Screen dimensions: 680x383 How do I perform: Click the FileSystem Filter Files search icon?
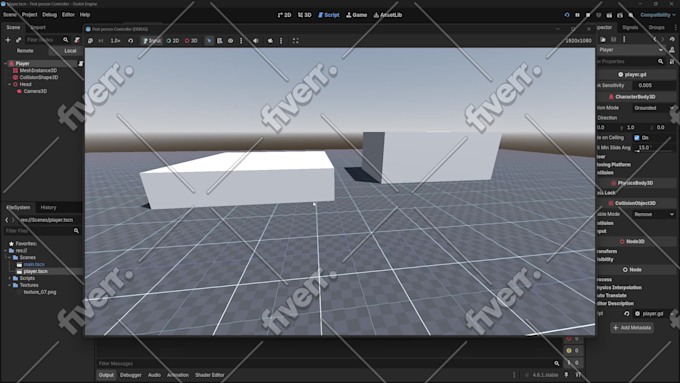click(76, 231)
